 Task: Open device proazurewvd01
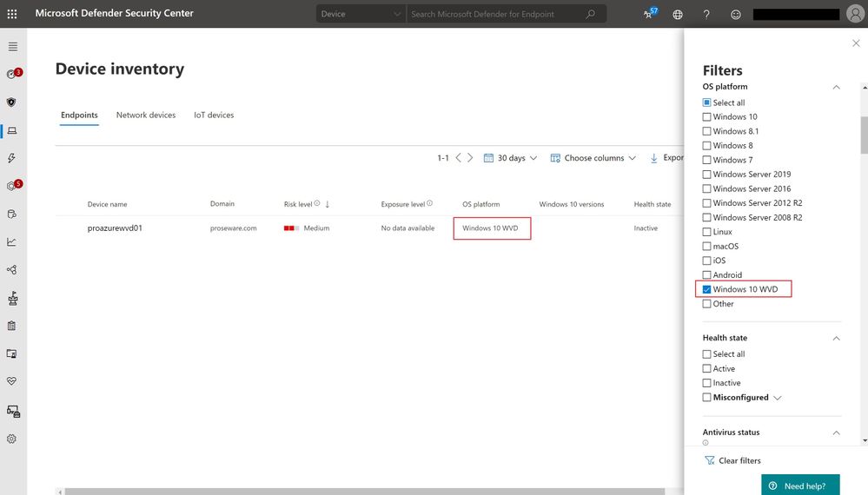(x=115, y=228)
